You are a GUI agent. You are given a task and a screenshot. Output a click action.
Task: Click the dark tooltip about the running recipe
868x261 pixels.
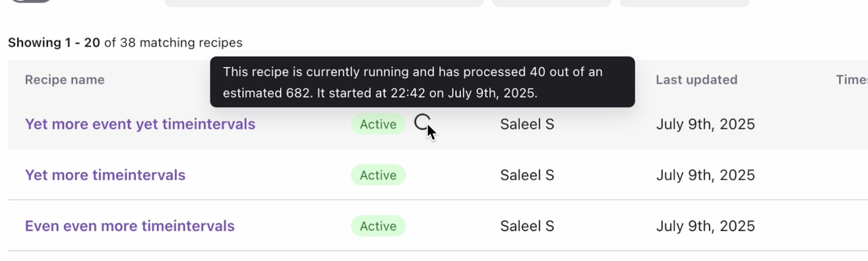coord(422,82)
